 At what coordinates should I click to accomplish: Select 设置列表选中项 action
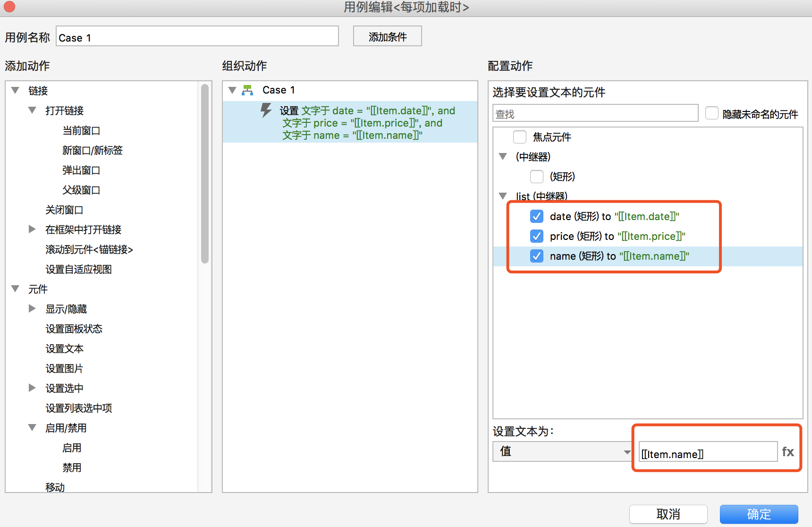point(78,408)
